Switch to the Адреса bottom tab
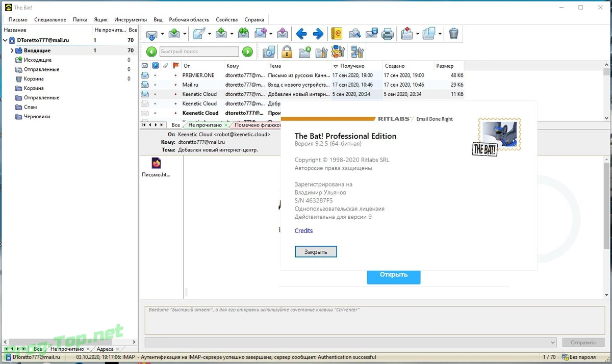This screenshot has height=364, width=612. click(x=105, y=349)
